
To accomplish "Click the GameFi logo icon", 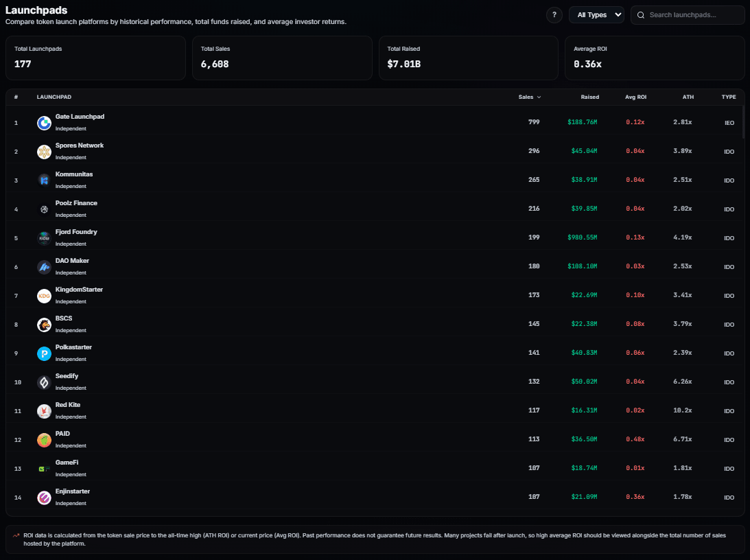I will (x=44, y=469).
